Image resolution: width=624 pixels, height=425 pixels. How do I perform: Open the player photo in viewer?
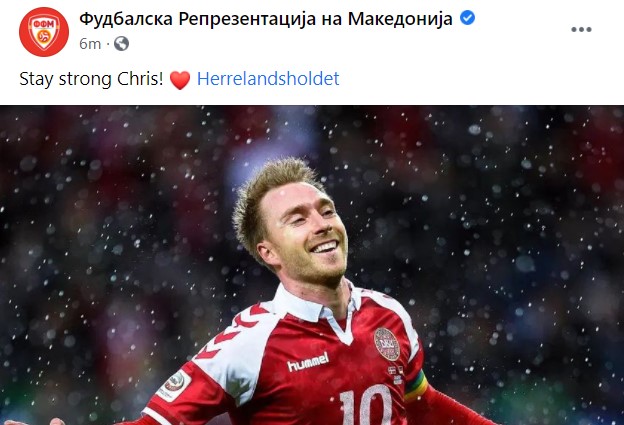(312, 265)
